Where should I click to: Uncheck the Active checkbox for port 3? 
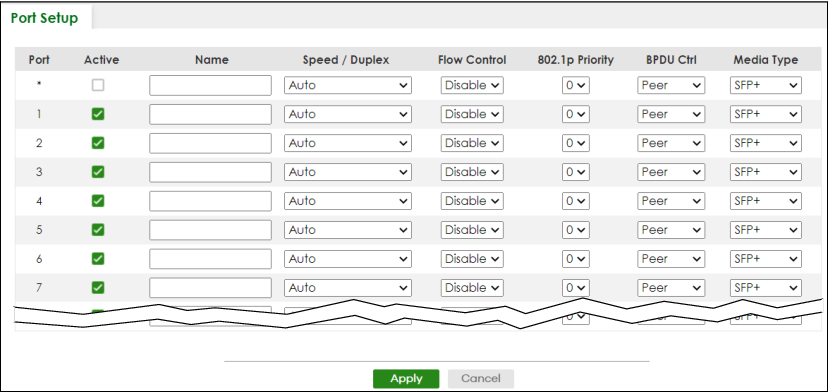pyautogui.click(x=98, y=172)
